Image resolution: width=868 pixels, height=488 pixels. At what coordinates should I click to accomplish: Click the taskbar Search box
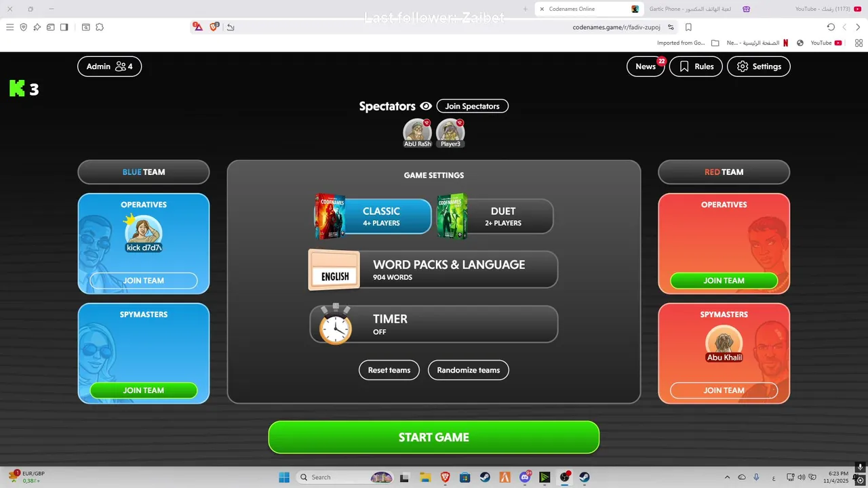click(x=346, y=477)
